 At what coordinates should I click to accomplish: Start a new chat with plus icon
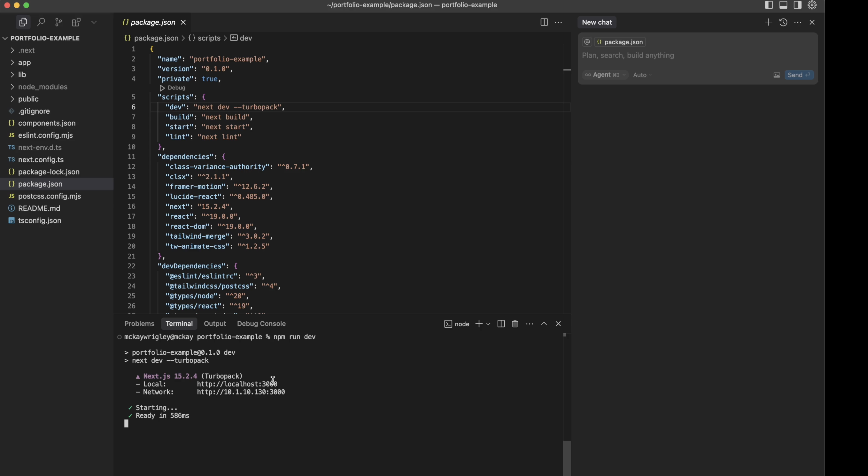tap(769, 22)
